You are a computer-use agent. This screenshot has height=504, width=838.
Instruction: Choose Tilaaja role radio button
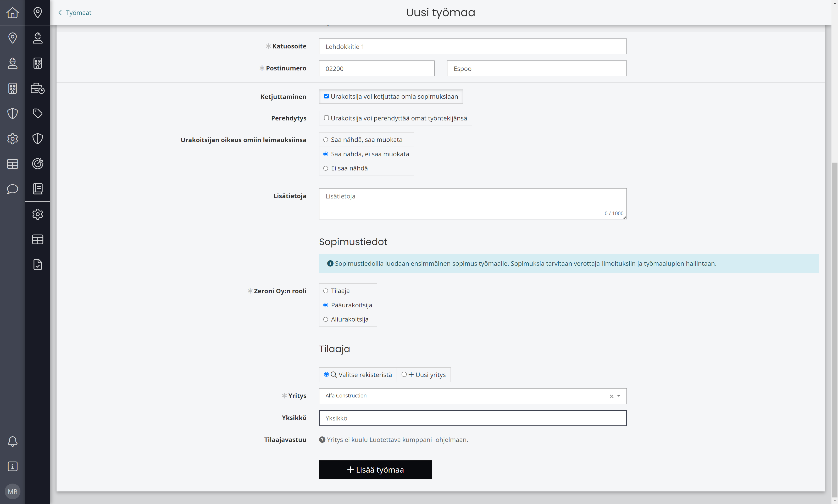[x=326, y=291]
